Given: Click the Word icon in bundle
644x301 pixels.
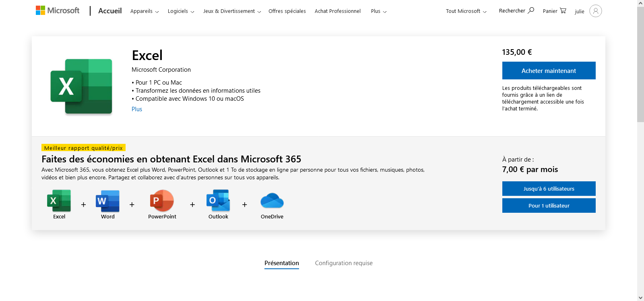Looking at the screenshot, I should tap(107, 201).
